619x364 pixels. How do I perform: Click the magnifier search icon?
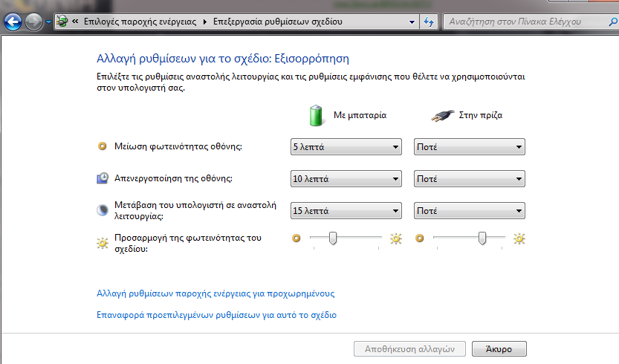612,22
